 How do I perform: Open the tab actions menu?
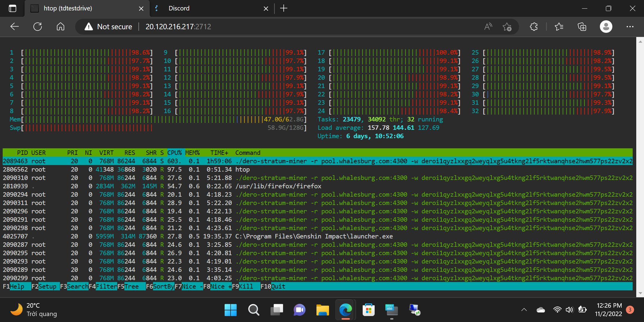13,8
